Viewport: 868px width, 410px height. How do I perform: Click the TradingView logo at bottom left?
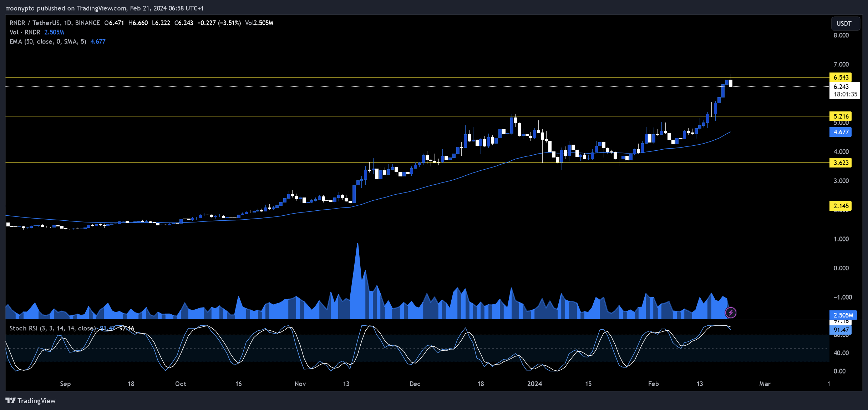click(31, 401)
